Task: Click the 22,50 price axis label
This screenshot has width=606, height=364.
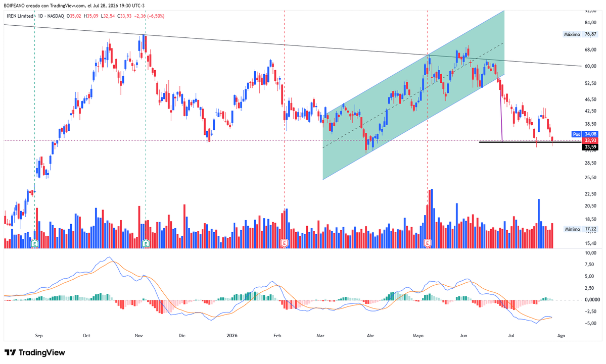Action: pos(590,194)
